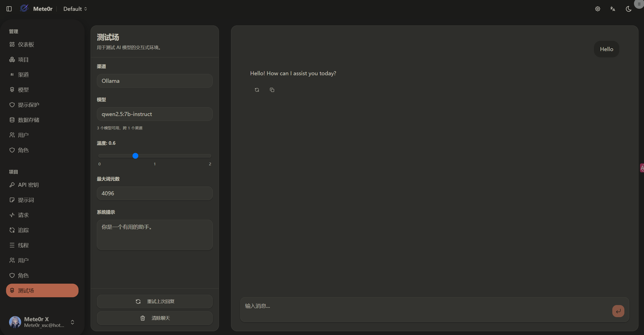Open 仪表板 dashboard in sidebar
The image size is (644, 335).
[x=42, y=45]
